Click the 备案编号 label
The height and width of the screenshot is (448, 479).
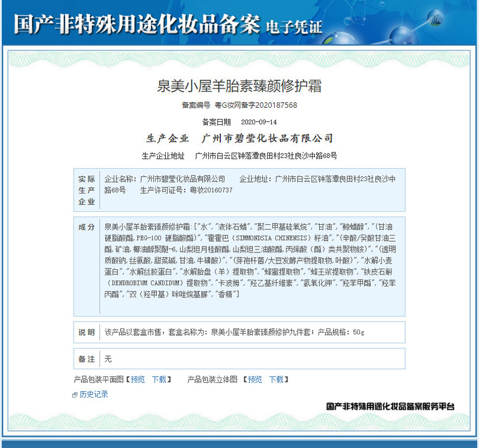[x=196, y=105]
